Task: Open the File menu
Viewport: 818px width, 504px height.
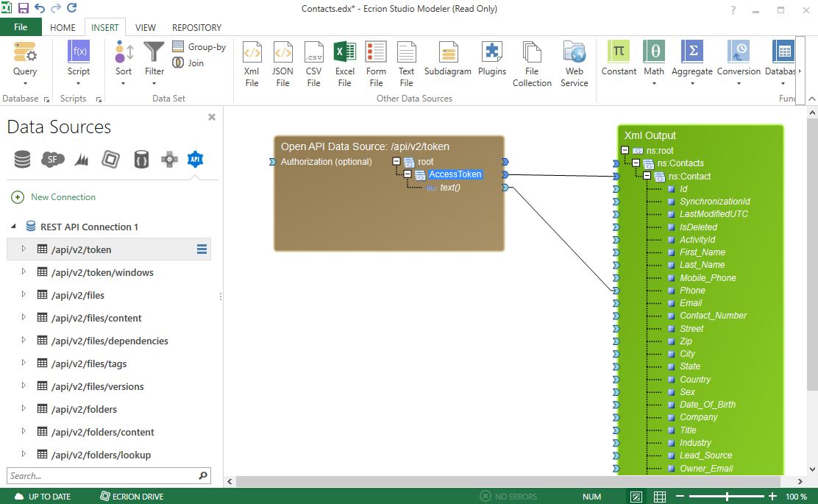Action: 21,26
